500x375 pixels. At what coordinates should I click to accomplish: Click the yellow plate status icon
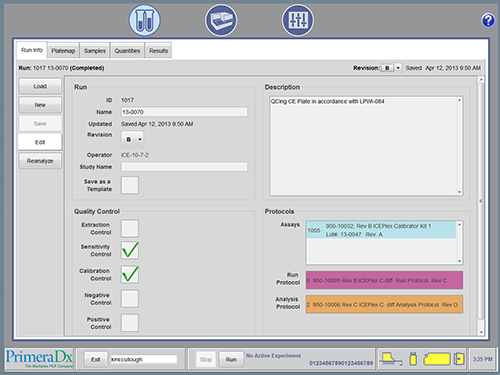pyautogui.click(x=437, y=359)
